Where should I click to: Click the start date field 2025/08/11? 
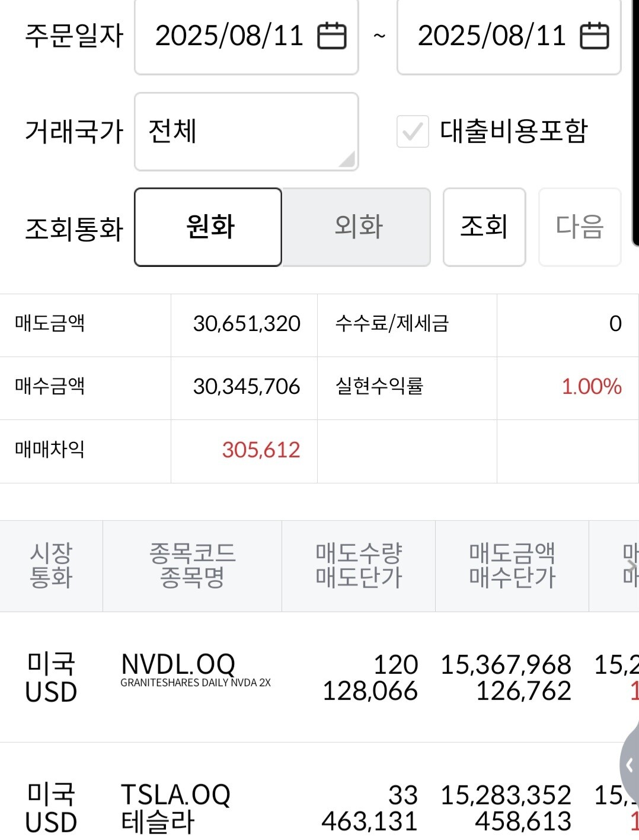coord(229,36)
